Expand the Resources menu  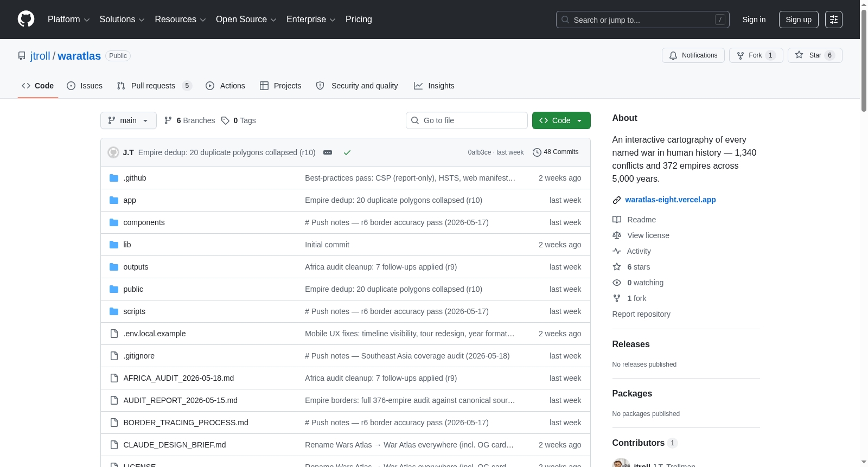tap(180, 20)
